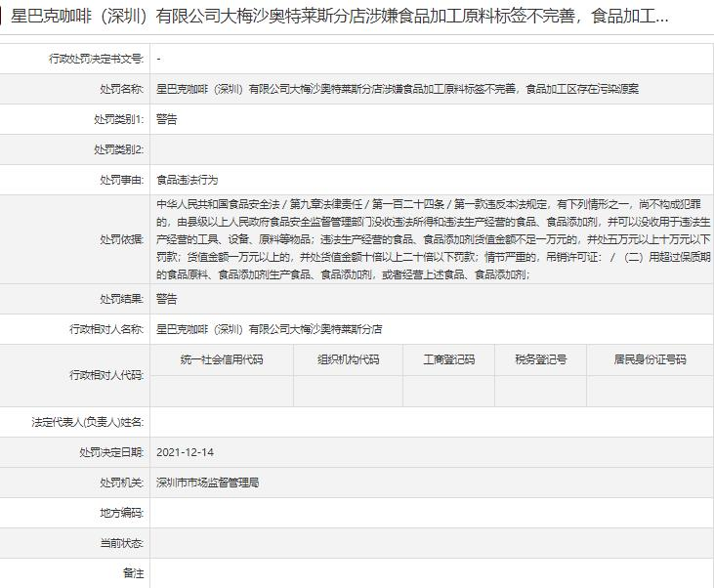The image size is (714, 588).
Task: Click the 处罚类别1 label
Action: pos(119,119)
